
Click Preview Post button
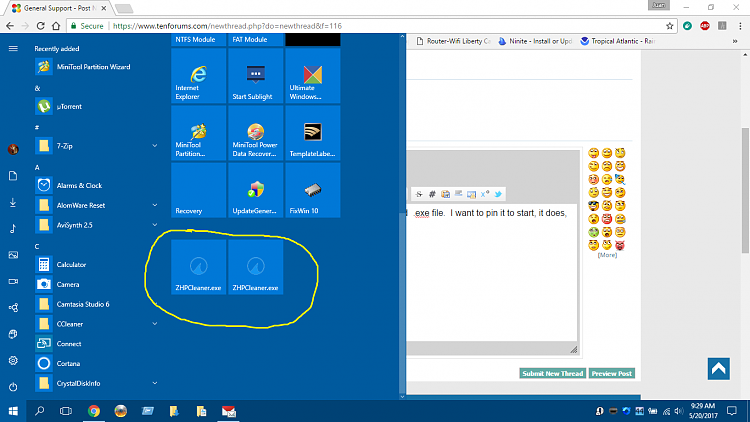coord(612,373)
